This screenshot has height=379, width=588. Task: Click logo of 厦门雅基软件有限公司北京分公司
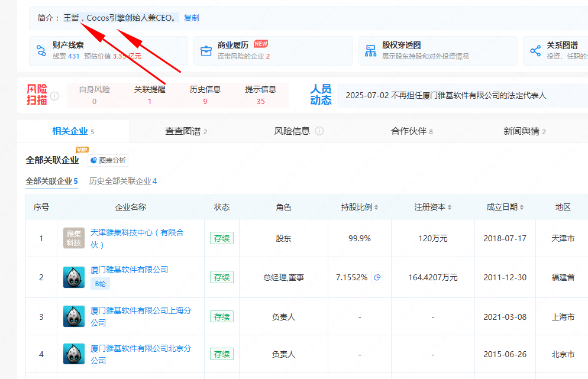click(73, 354)
